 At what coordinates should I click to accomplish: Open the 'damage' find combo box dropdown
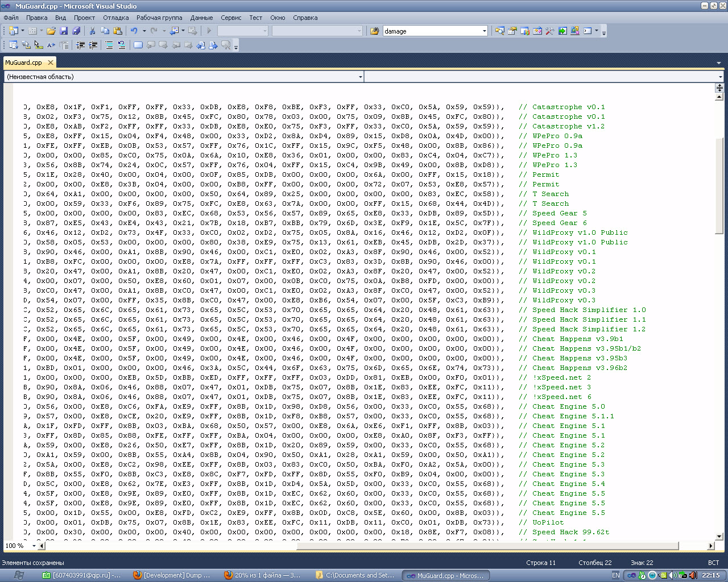point(485,31)
